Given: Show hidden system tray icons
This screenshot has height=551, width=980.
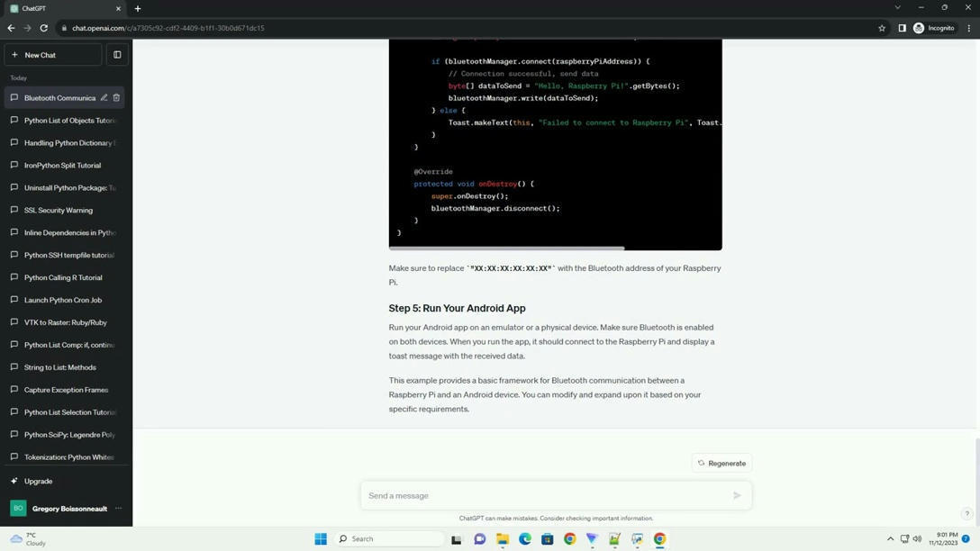Looking at the screenshot, I should coord(890,539).
